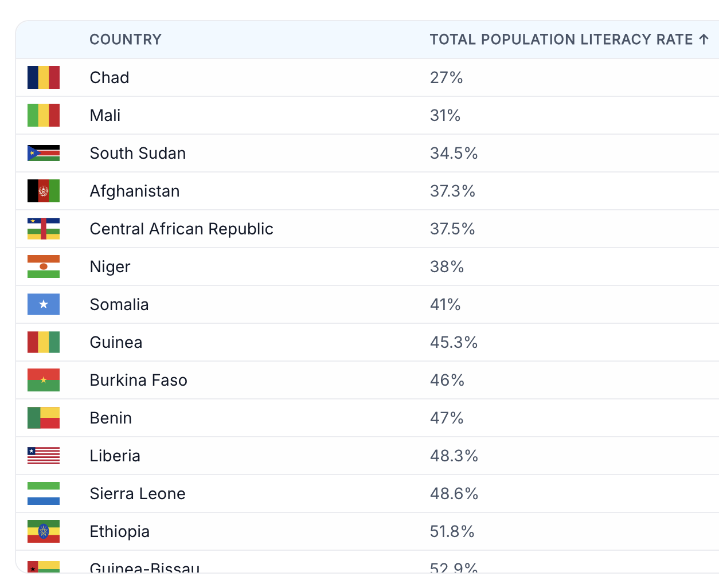The image size is (719, 588).
Task: Click the Sierra Leone flag icon
Action: coord(44,493)
